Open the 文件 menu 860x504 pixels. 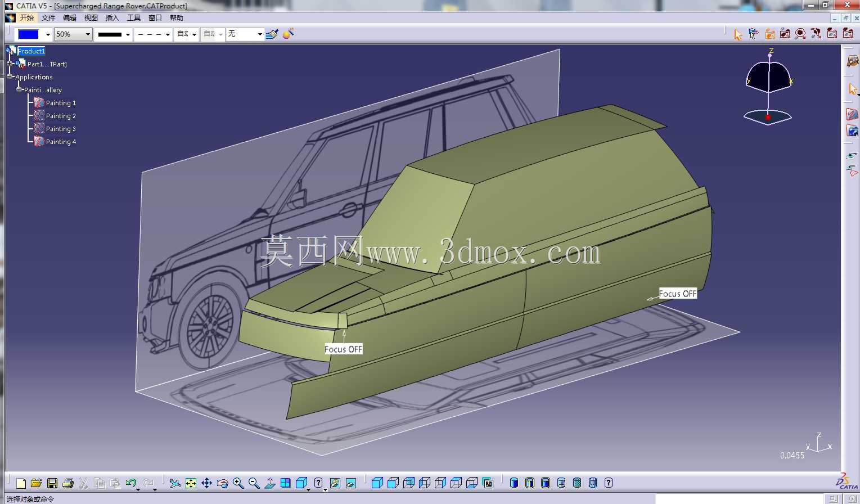click(48, 18)
